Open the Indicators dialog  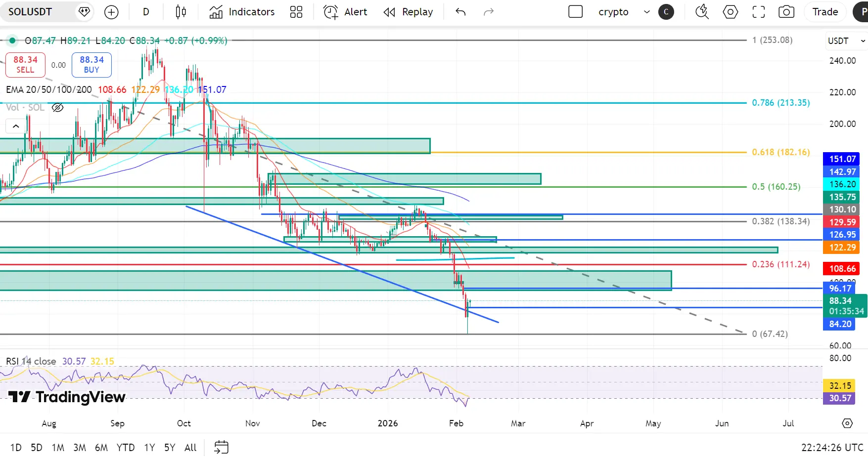point(242,12)
